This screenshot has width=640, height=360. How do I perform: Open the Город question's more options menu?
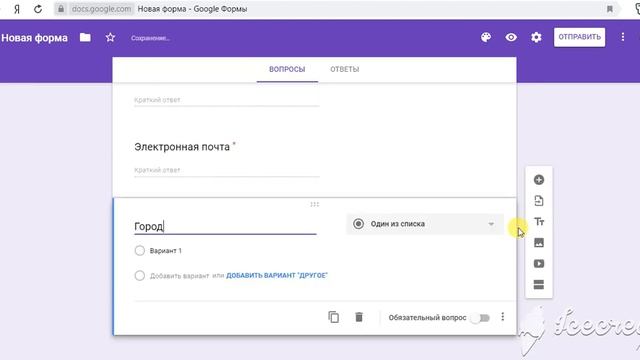(503, 317)
